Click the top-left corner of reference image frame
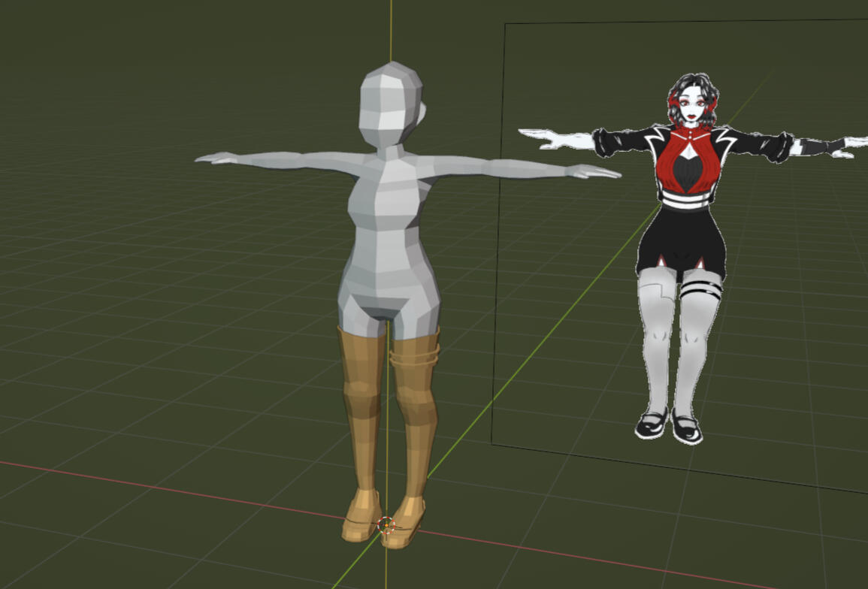 [x=504, y=24]
